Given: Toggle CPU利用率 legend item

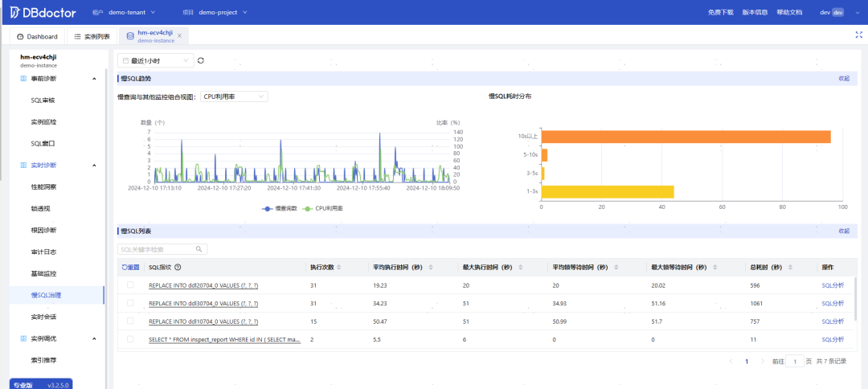Looking at the screenshot, I should 325,209.
